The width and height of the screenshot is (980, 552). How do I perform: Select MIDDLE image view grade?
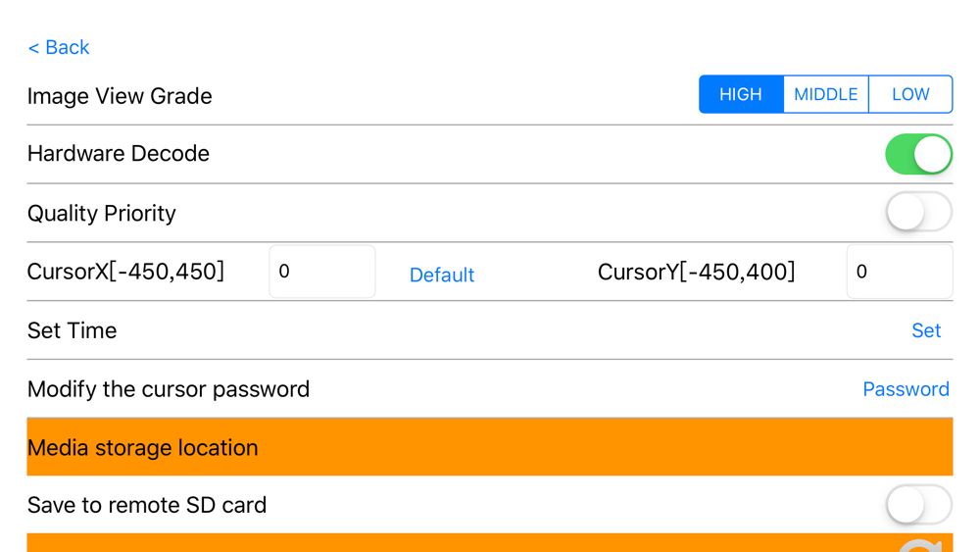click(825, 94)
